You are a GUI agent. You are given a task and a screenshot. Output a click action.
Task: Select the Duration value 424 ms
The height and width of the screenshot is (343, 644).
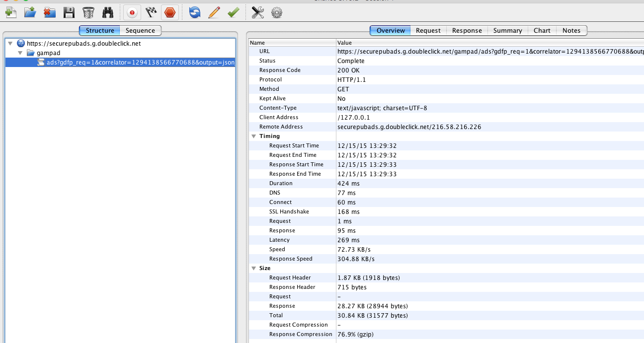pyautogui.click(x=348, y=183)
